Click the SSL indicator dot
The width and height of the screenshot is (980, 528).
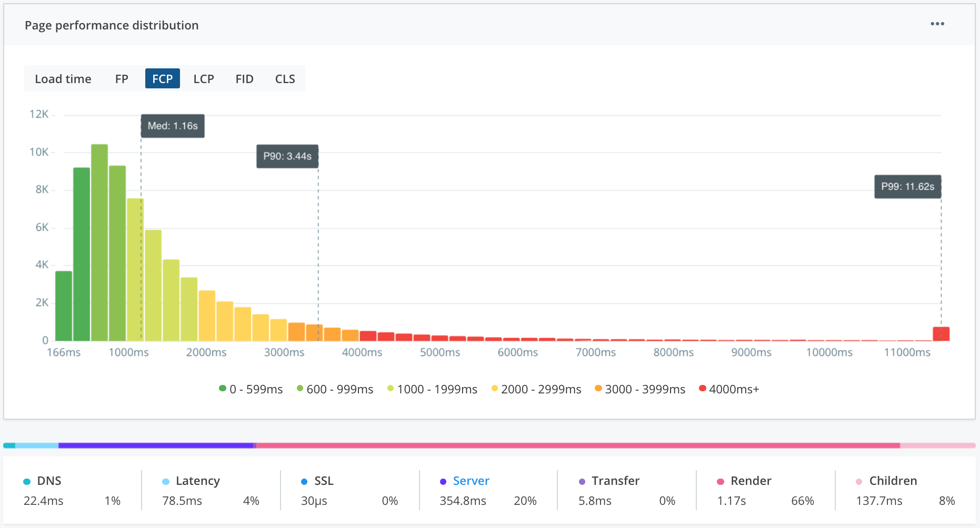tap(304, 481)
